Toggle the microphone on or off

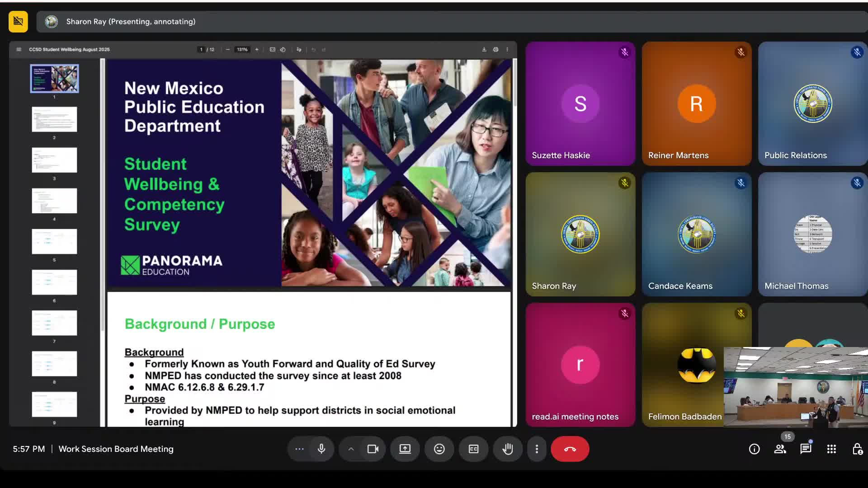pyautogui.click(x=321, y=449)
